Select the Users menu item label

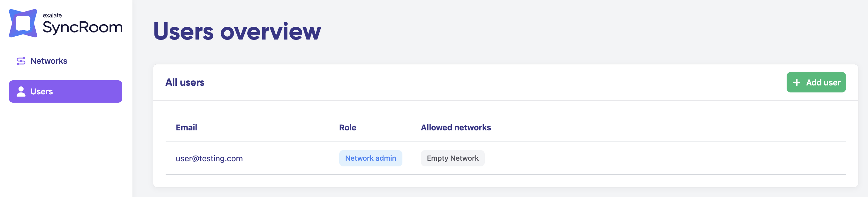[41, 91]
